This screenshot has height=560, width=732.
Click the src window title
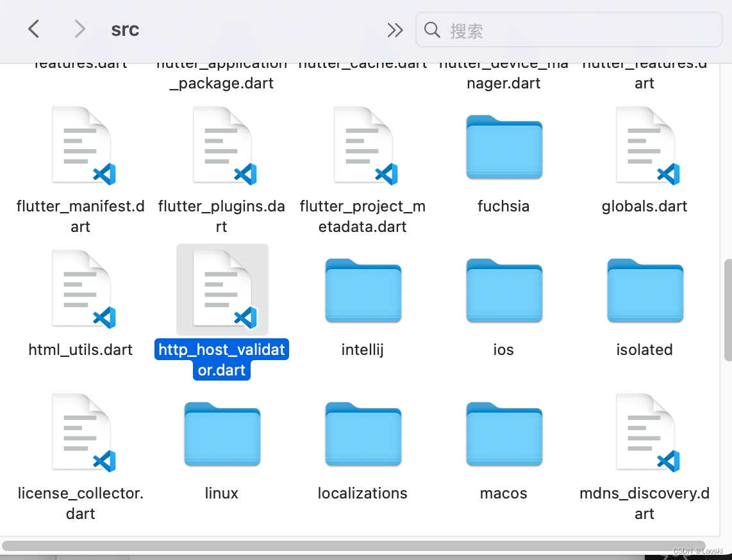click(x=124, y=29)
